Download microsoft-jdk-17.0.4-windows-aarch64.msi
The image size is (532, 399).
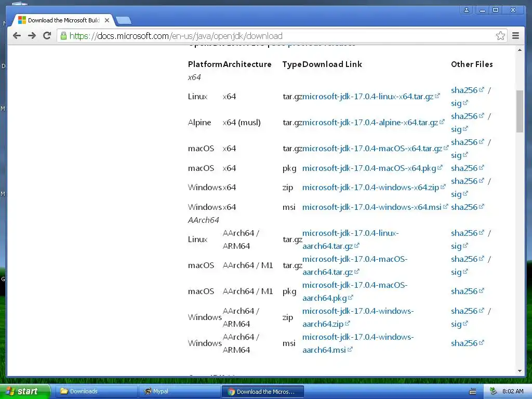click(x=358, y=343)
